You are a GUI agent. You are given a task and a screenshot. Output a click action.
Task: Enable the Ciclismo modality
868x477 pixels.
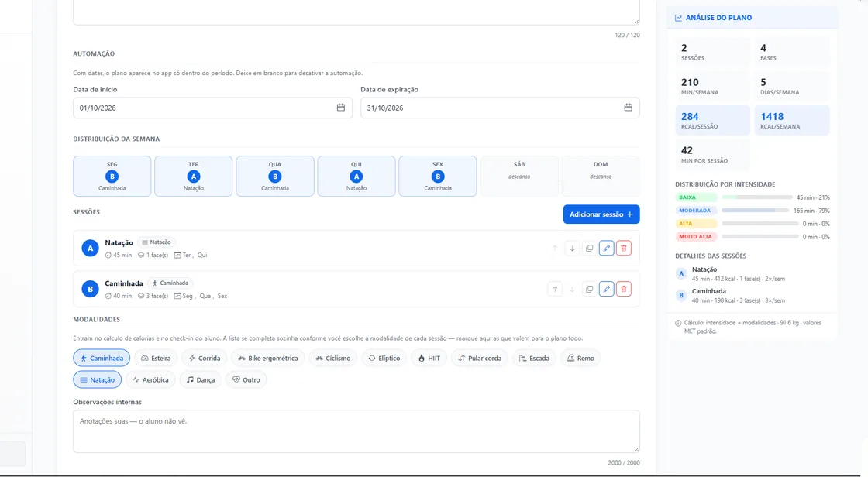[333, 358]
